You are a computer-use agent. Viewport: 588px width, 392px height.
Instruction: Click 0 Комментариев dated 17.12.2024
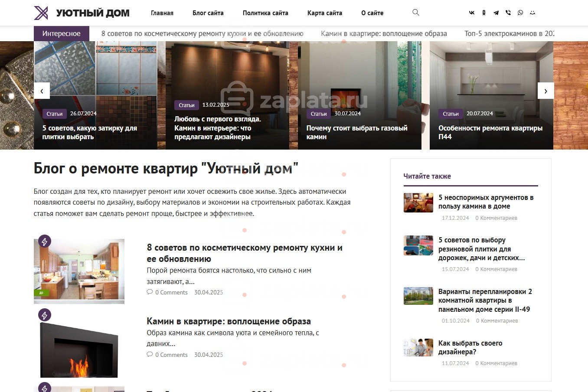coord(496,218)
